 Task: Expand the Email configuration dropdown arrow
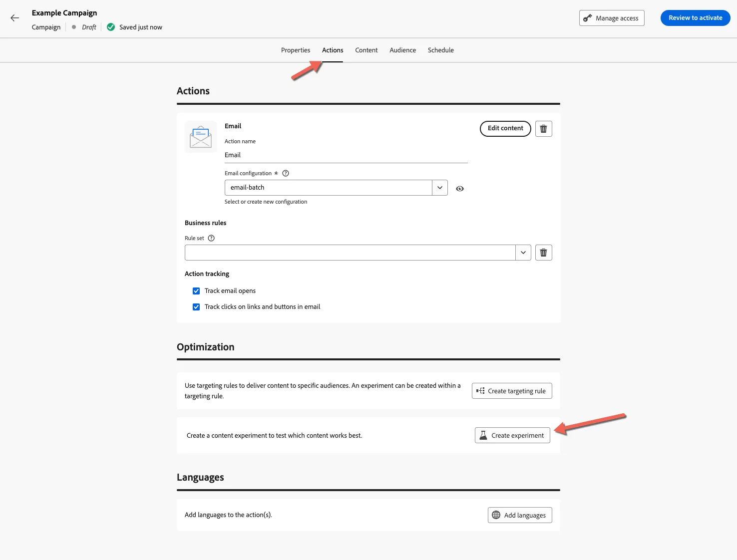[440, 188]
